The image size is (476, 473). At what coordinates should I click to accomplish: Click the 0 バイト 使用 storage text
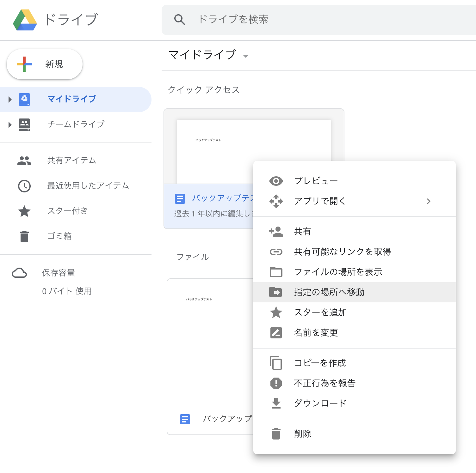[x=67, y=291]
